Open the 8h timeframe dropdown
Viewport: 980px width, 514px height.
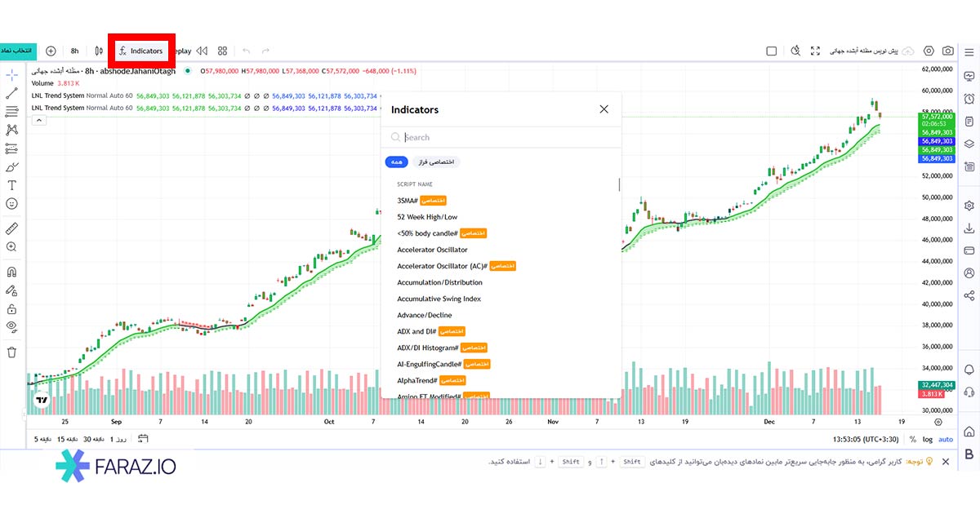pyautogui.click(x=74, y=51)
